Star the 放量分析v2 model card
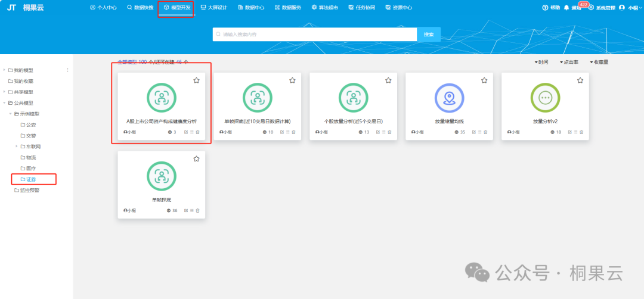Screen dimensions: 644x299 tap(580, 80)
